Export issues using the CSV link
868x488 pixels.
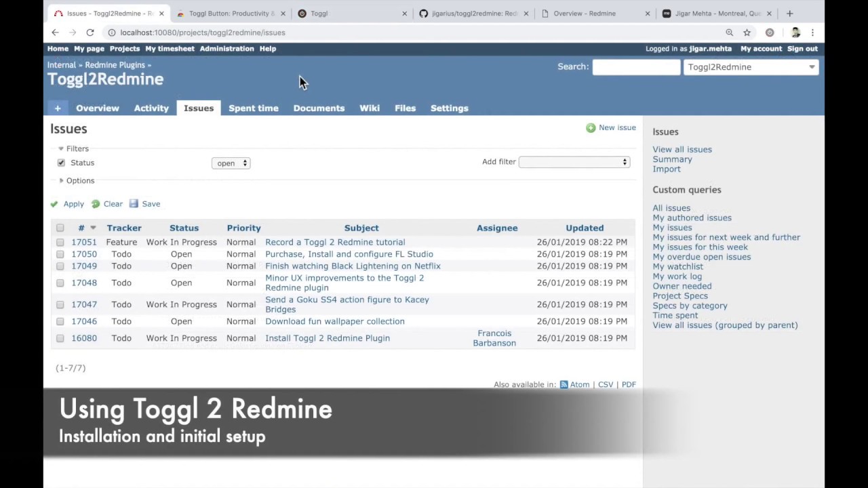click(606, 384)
